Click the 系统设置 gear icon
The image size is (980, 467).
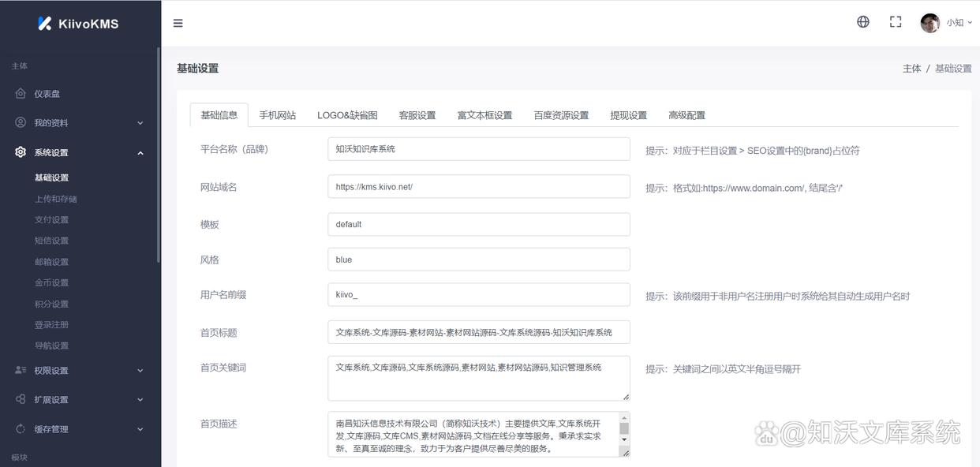[x=21, y=152]
